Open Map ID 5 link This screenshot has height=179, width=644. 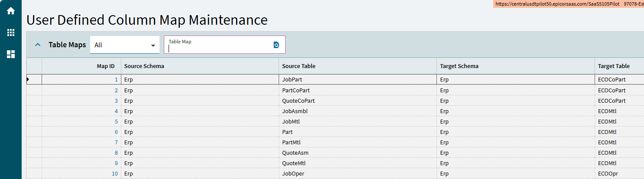(116, 122)
